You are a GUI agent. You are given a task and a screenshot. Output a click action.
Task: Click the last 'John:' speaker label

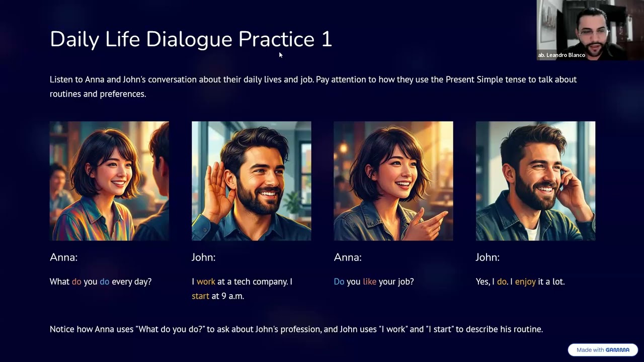(x=488, y=257)
